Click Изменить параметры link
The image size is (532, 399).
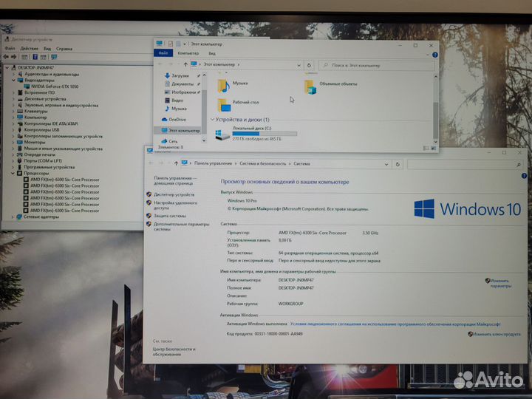[500, 283]
